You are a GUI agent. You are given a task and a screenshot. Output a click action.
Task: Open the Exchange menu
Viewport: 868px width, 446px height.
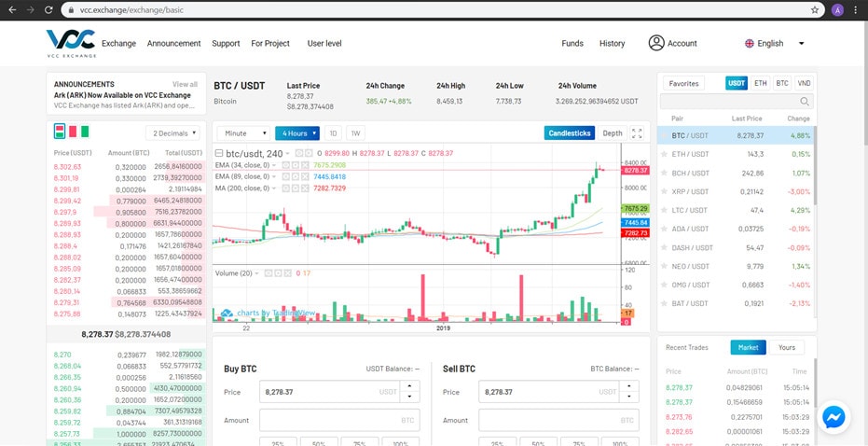click(x=118, y=43)
